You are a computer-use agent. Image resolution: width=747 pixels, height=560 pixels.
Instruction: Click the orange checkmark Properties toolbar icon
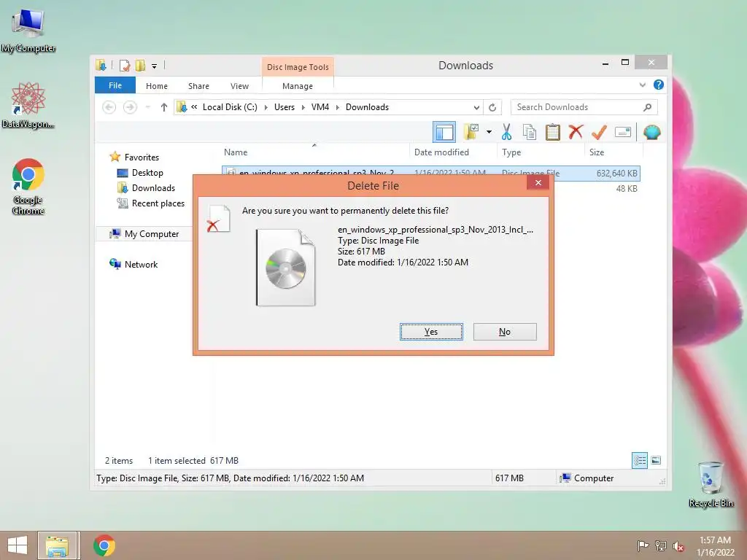(599, 132)
